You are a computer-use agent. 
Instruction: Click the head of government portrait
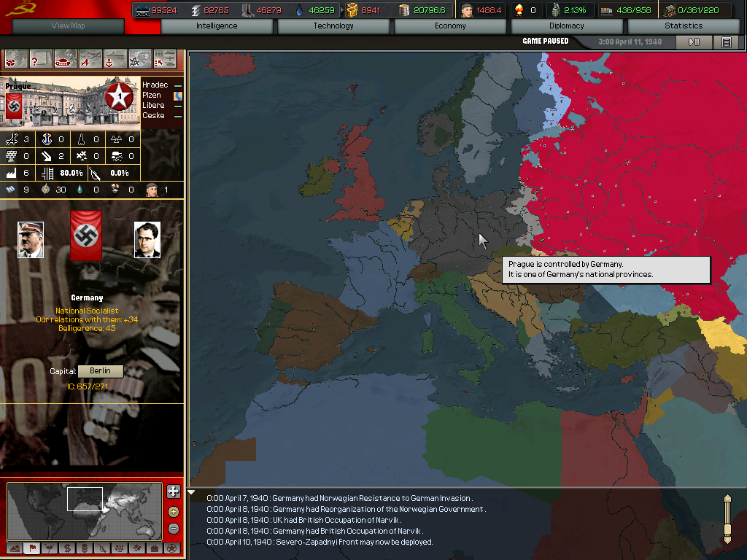pyautogui.click(x=147, y=240)
